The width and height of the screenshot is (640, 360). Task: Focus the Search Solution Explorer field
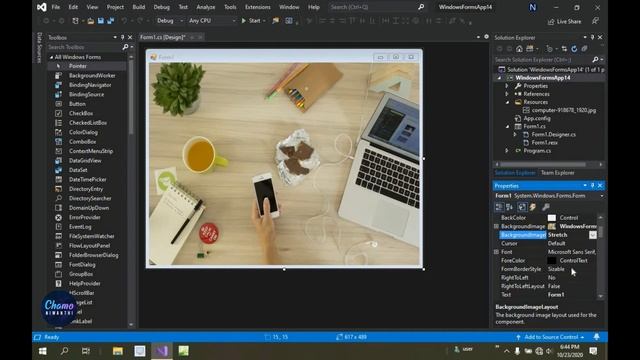(542, 60)
